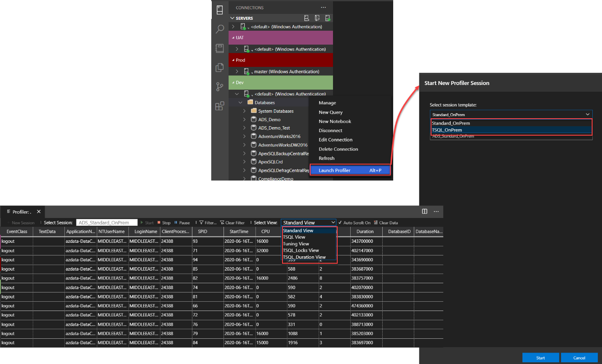Pause the profiler session

[182, 223]
